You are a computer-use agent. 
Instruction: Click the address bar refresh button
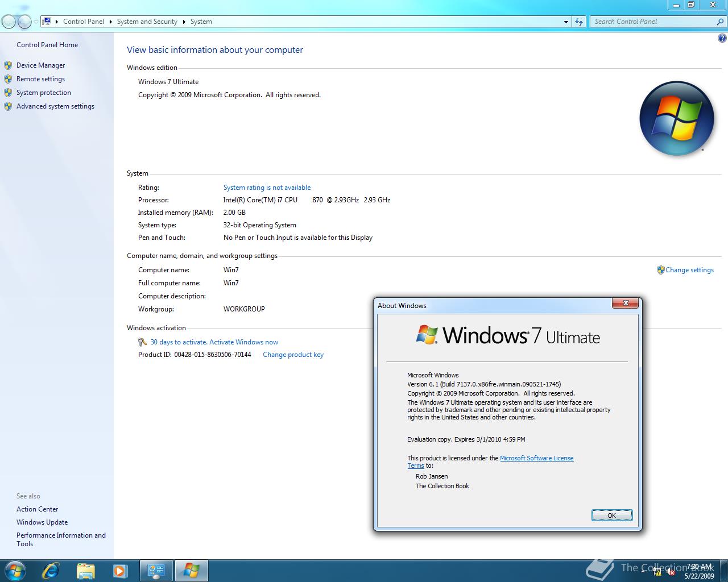579,22
